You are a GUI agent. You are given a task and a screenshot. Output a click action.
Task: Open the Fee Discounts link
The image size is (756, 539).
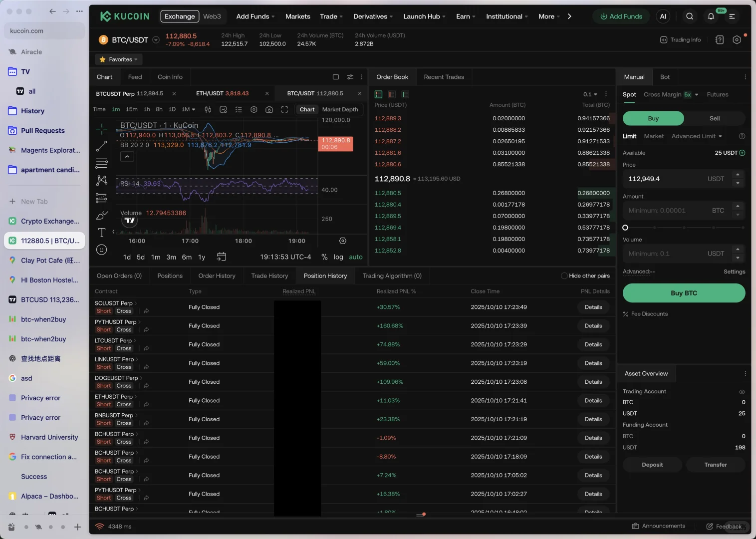pyautogui.click(x=645, y=314)
